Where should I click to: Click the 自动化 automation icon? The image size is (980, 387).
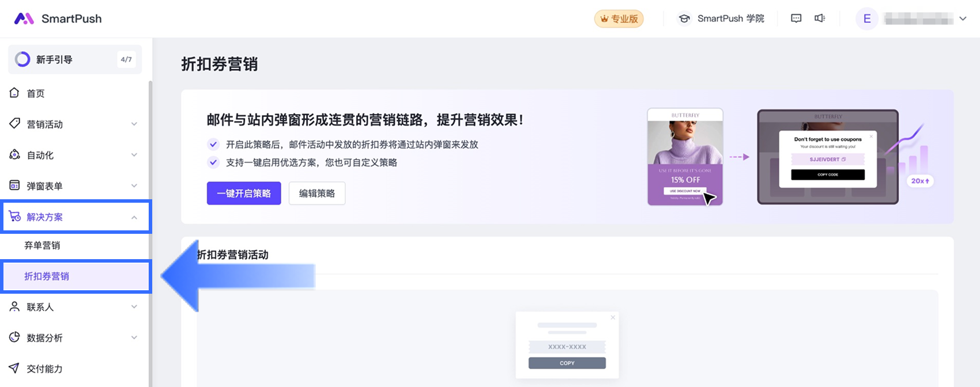(x=14, y=155)
